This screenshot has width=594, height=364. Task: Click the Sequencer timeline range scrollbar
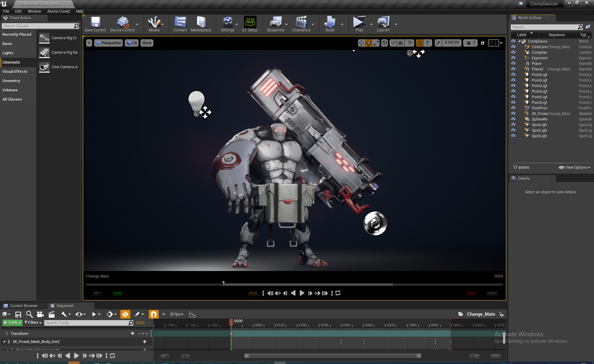333,356
